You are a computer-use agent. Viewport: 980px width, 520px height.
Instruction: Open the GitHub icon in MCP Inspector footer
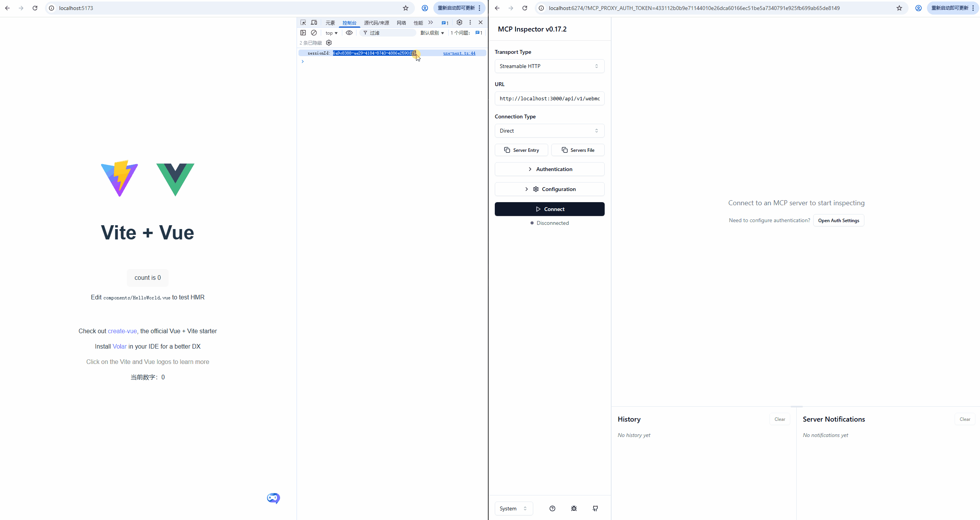point(595,508)
